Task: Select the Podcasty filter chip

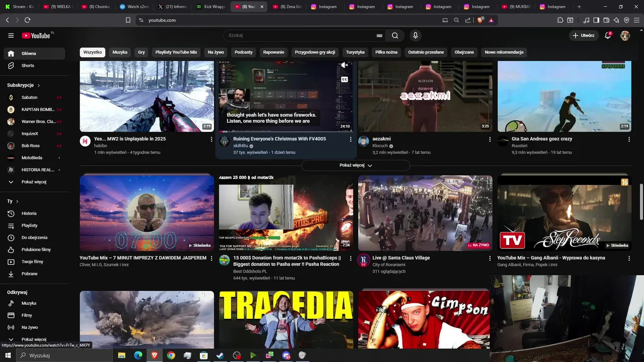Action: point(244,52)
